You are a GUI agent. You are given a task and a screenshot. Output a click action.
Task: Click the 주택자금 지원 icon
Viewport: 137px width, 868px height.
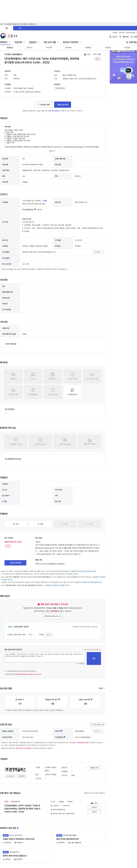point(14,392)
